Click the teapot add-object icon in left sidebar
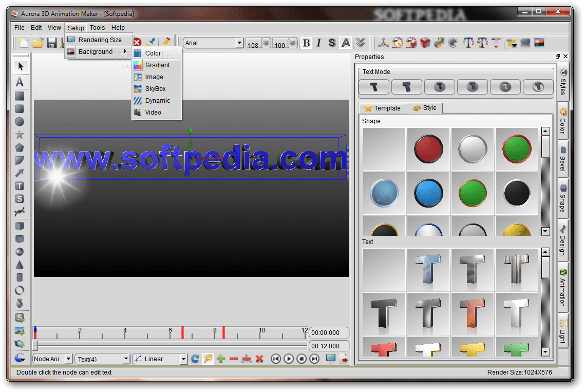Viewport: 584px width, 392px height. click(x=20, y=344)
